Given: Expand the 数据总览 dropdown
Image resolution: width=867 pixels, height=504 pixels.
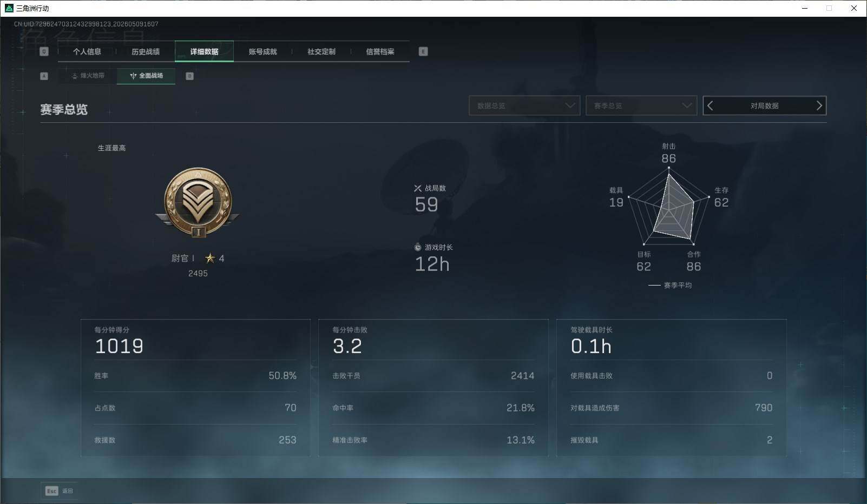Looking at the screenshot, I should pyautogui.click(x=524, y=105).
